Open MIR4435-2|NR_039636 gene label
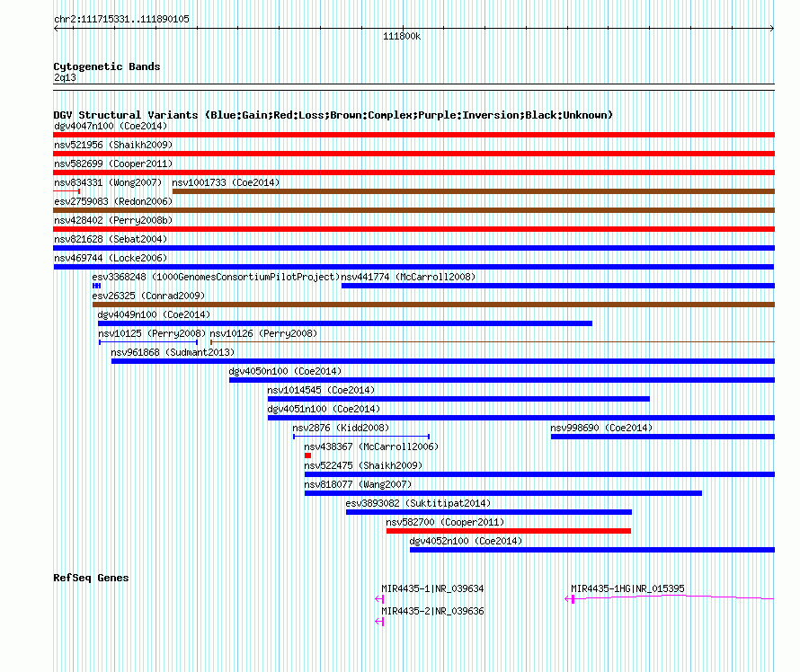Viewport: 800px width, 672px height. pos(432,611)
